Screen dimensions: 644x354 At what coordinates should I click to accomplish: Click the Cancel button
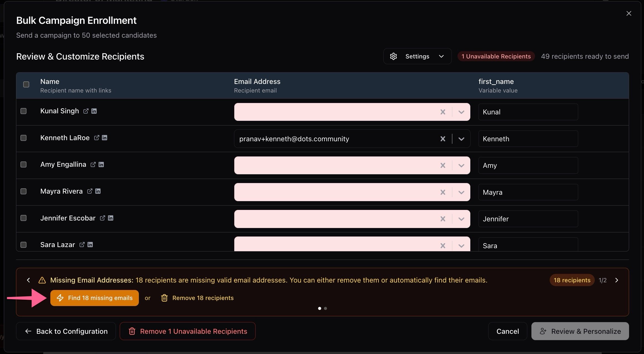point(508,331)
